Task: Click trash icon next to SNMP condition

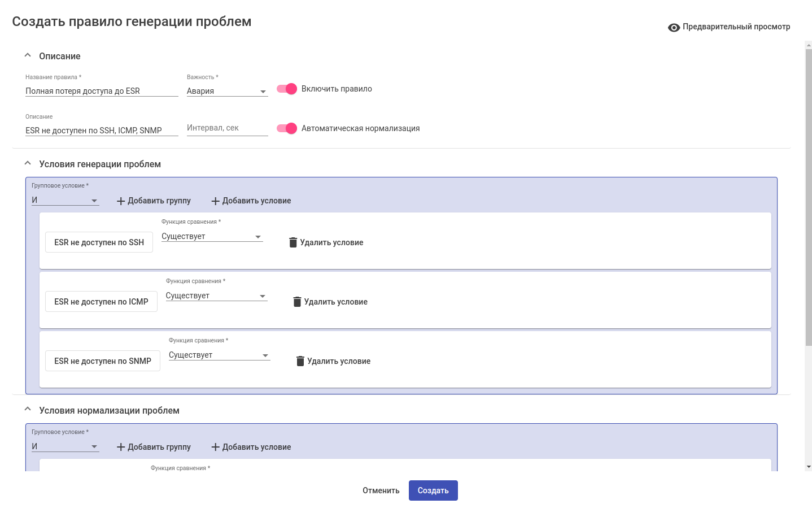Action: 300,361
